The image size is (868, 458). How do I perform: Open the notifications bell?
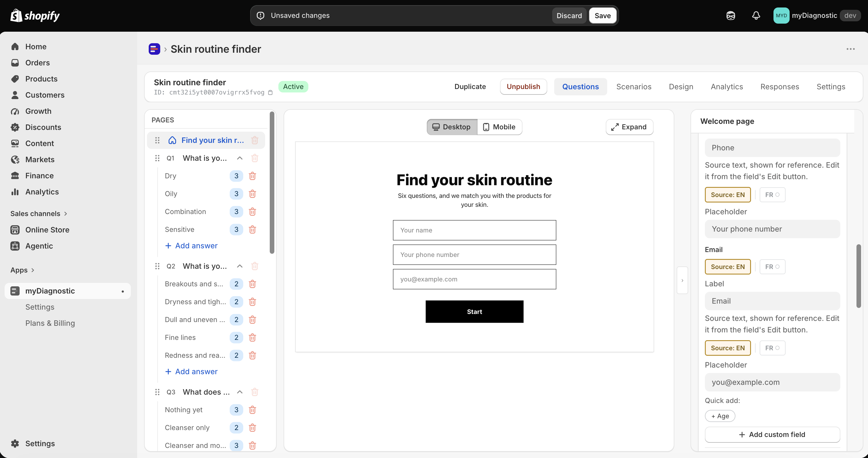(x=756, y=16)
